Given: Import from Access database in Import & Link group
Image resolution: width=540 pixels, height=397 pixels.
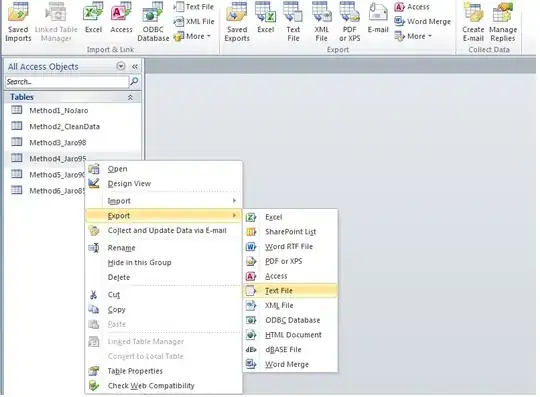Looking at the screenshot, I should tap(121, 18).
